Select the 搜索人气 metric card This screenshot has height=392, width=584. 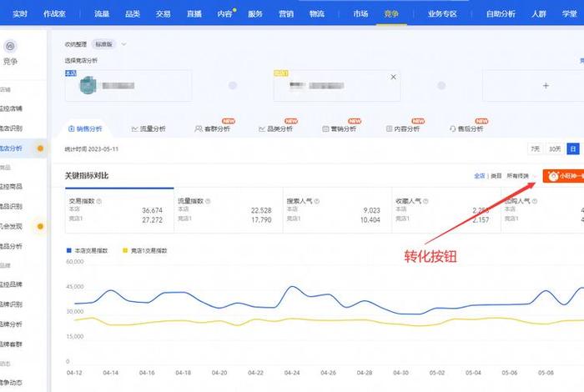tap(337, 211)
